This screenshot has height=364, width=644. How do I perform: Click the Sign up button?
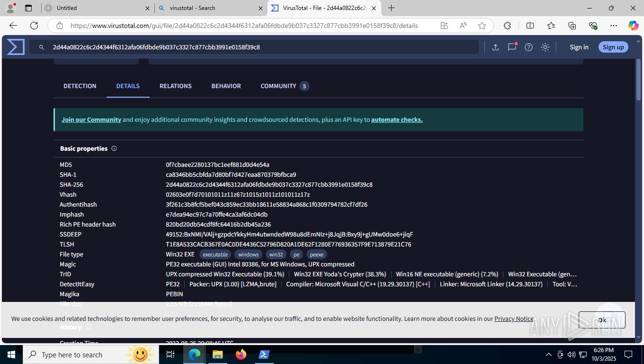[x=613, y=47]
